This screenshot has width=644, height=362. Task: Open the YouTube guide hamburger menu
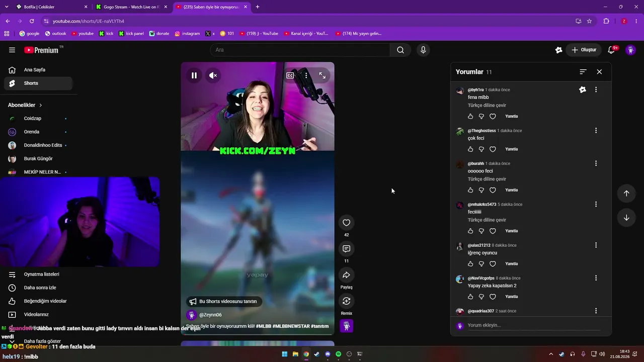(12, 50)
